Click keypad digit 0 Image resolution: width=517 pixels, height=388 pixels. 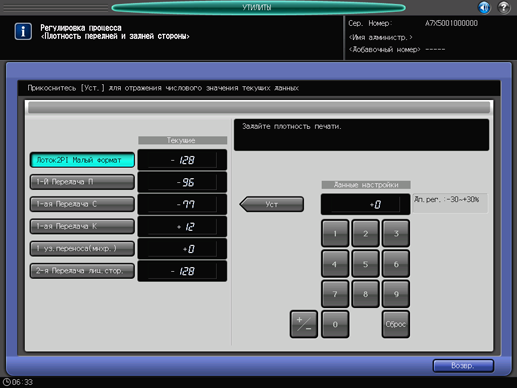coord(335,324)
